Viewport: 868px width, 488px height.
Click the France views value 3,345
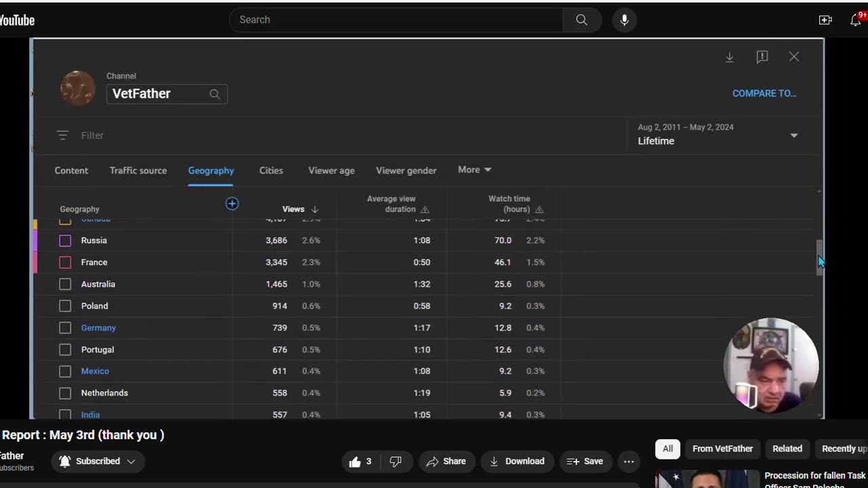(x=277, y=262)
